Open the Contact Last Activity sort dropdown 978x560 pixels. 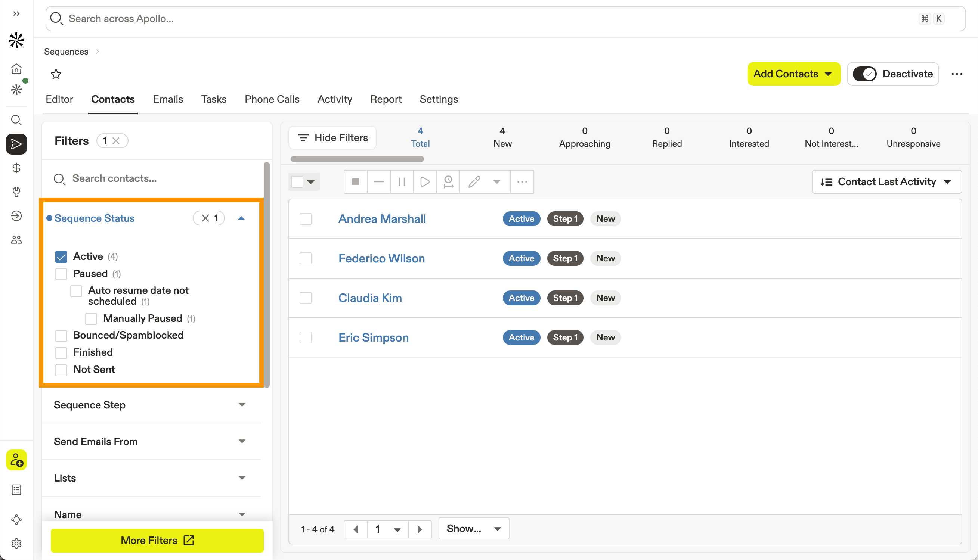point(886,181)
